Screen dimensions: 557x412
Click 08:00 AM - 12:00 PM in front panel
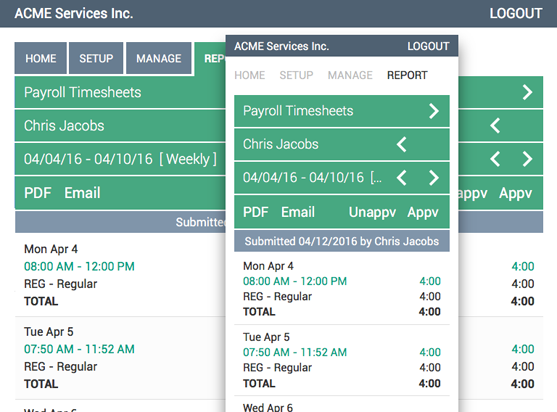coord(295,281)
